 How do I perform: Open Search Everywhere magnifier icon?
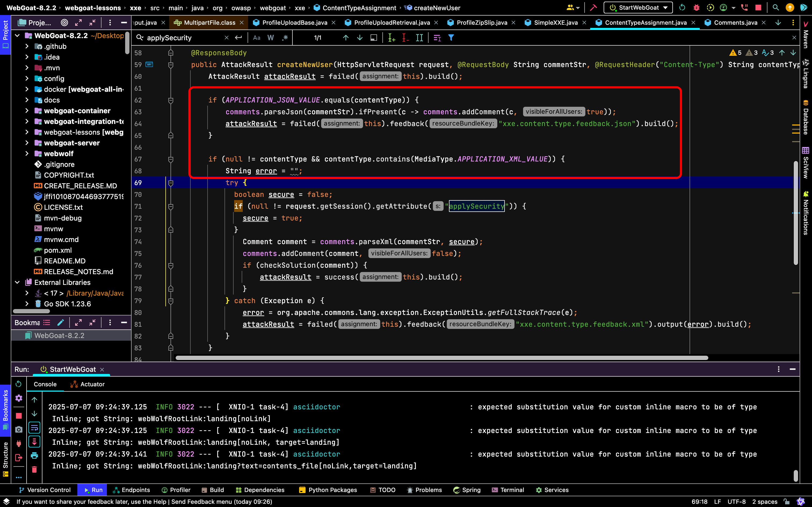coord(775,8)
